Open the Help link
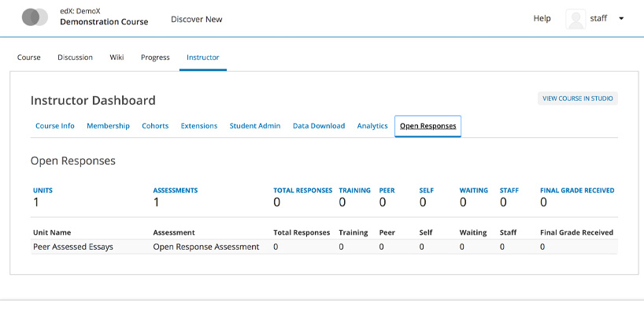Viewport: 644px width, 312px height. [x=542, y=18]
